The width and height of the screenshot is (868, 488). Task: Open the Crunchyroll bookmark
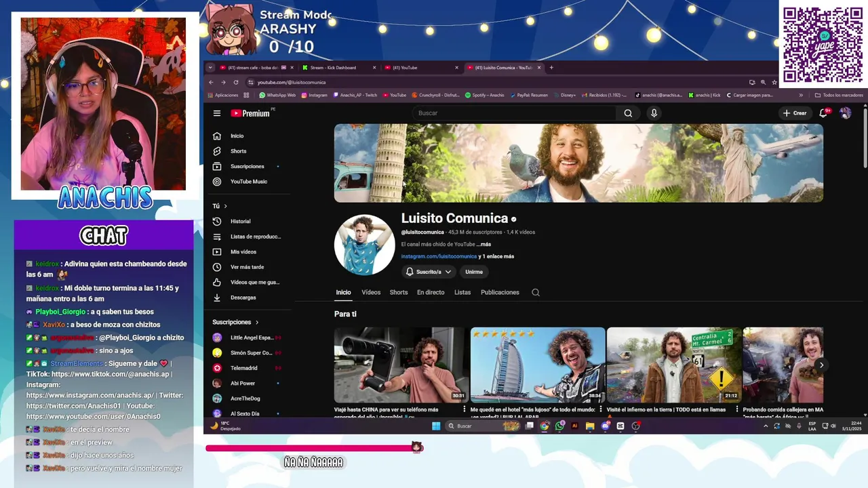[435, 96]
